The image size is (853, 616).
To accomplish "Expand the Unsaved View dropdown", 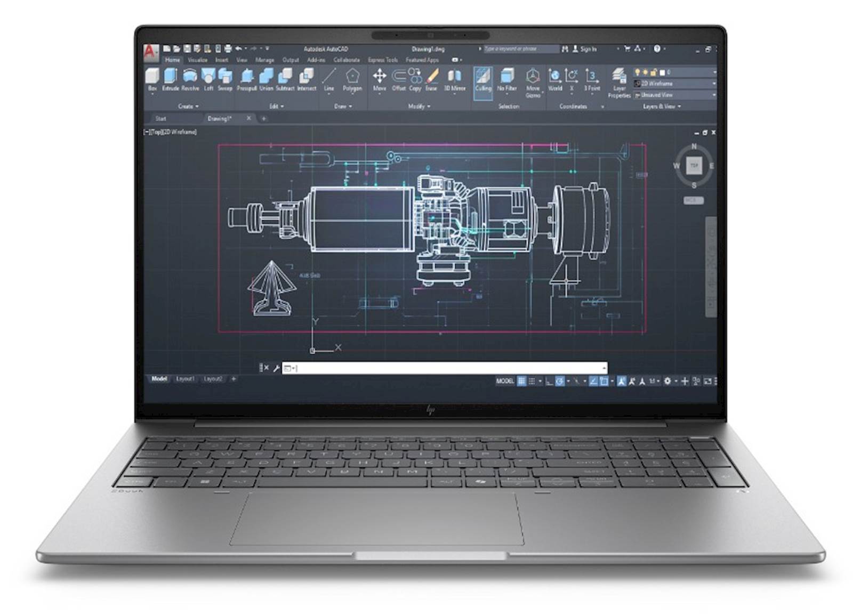I will [x=713, y=95].
